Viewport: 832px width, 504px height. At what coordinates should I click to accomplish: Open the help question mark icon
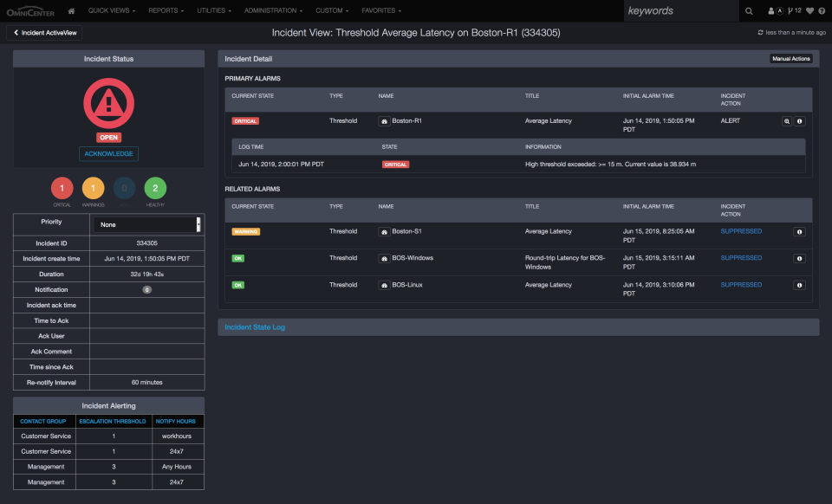pos(822,10)
